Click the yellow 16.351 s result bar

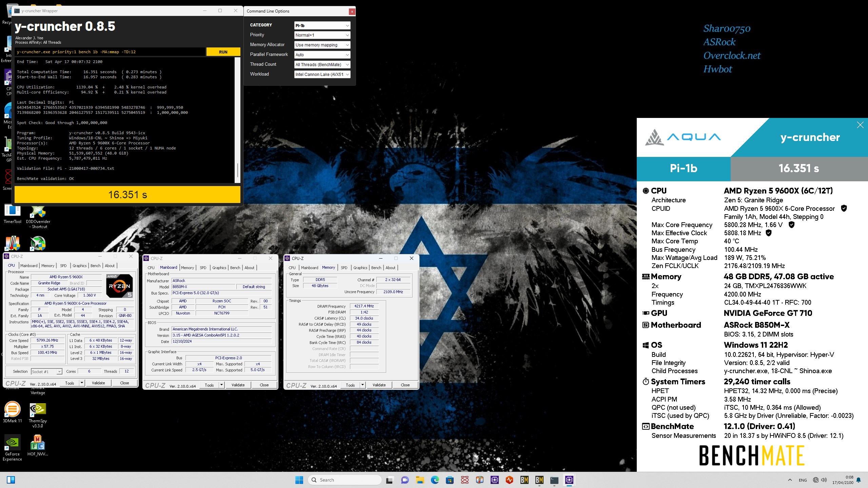pos(127,195)
